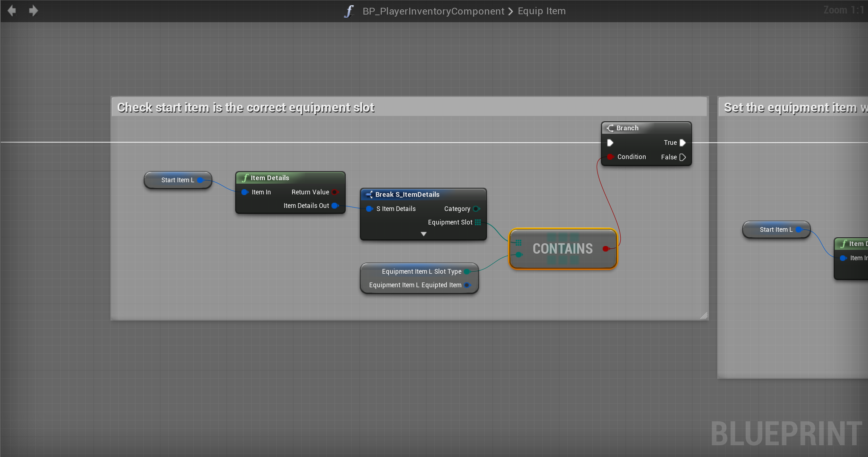Click Equipment Item L Slot Type pin
The image size is (868, 457).
[467, 271]
